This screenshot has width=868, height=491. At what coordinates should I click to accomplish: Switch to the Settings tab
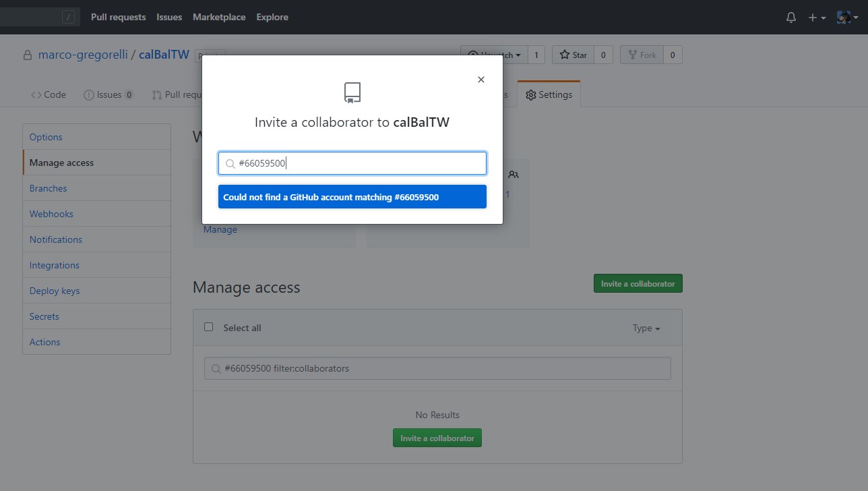pos(549,94)
